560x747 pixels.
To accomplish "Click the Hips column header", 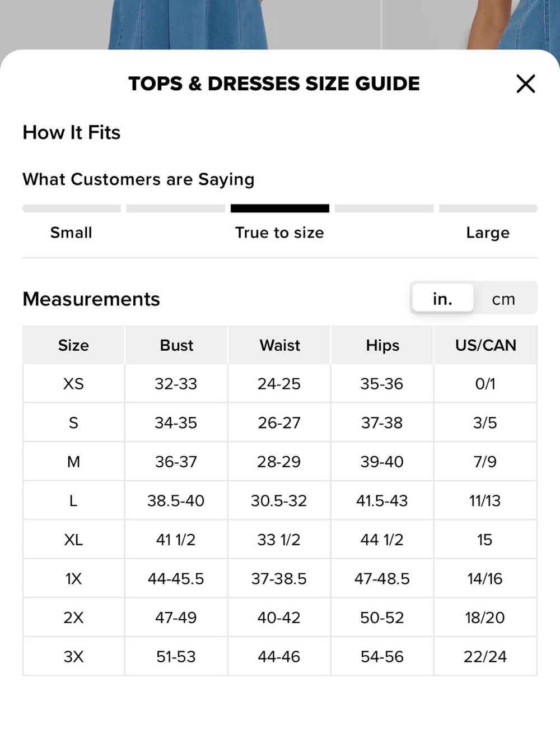I will coord(382,345).
